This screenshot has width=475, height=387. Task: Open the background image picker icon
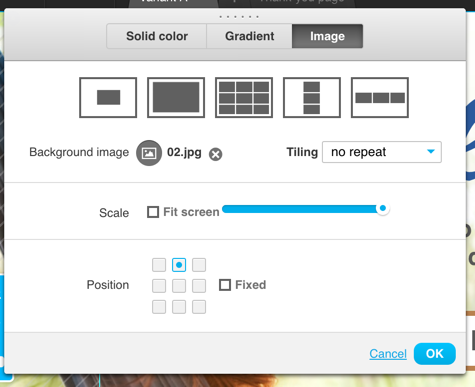tap(149, 153)
